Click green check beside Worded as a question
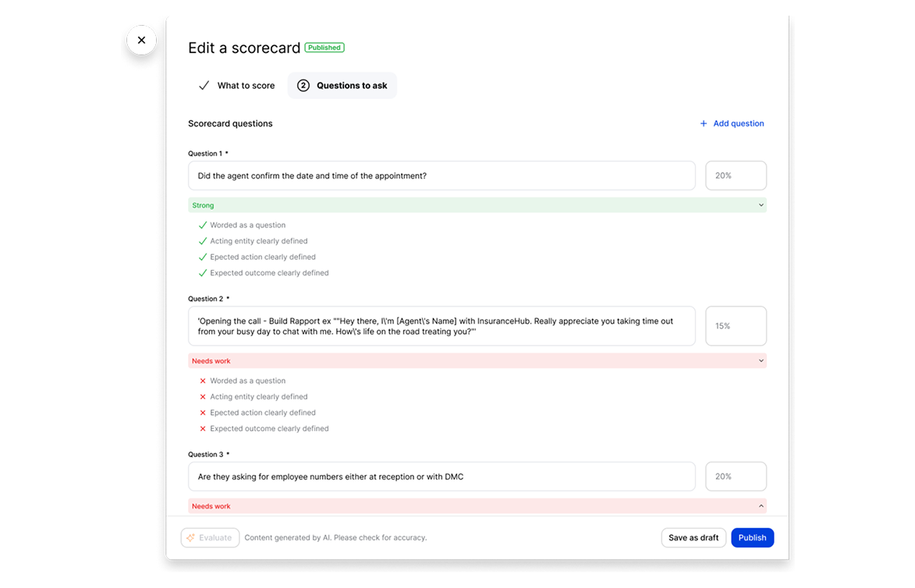Viewport: 915px width, 588px height. (x=203, y=225)
